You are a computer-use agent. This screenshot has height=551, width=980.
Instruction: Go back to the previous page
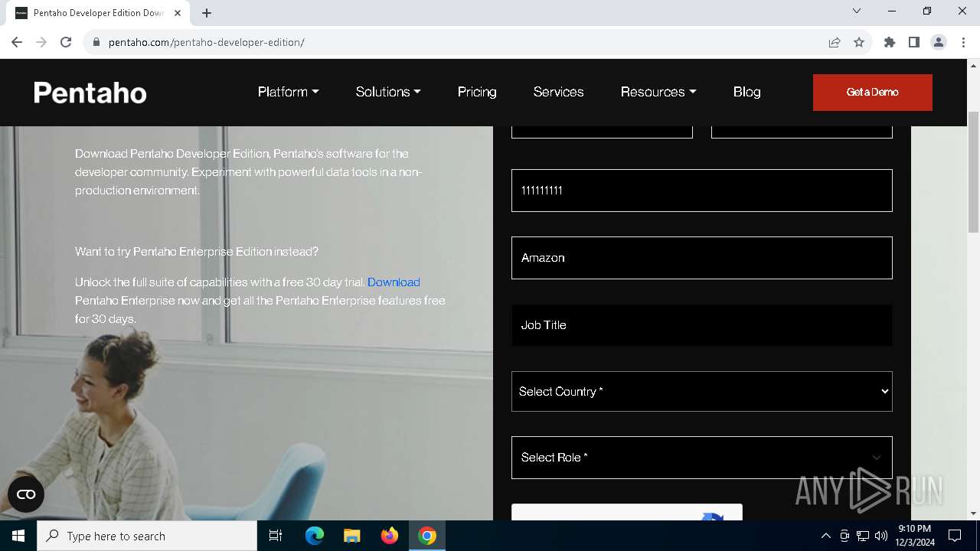[x=17, y=42]
